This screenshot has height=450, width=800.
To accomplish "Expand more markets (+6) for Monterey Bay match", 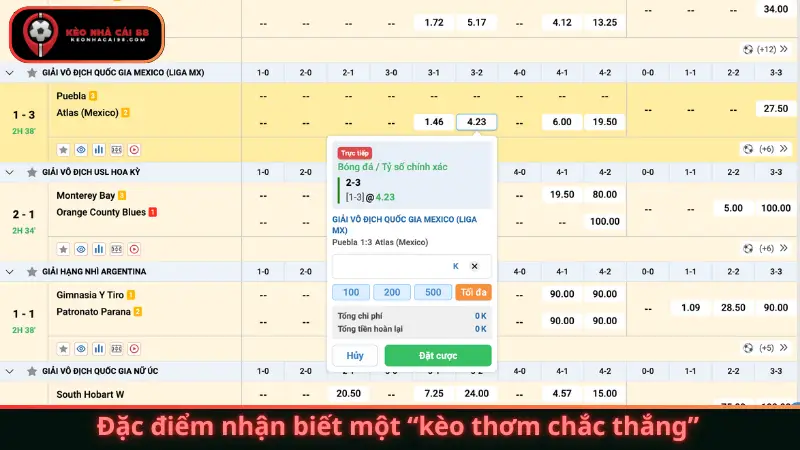I will (766, 248).
